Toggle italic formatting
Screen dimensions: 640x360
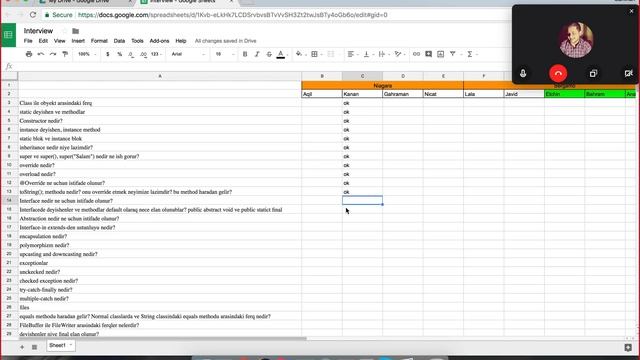click(x=257, y=54)
